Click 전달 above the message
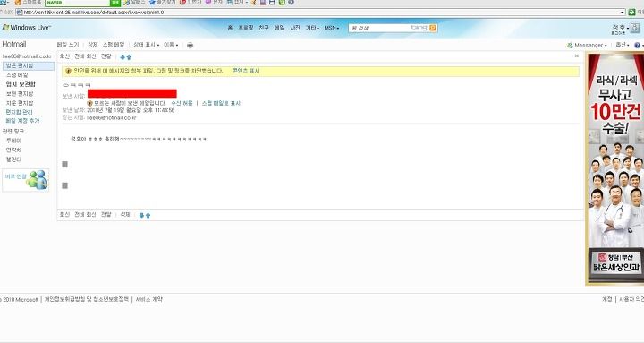644x343 pixels. pos(106,56)
